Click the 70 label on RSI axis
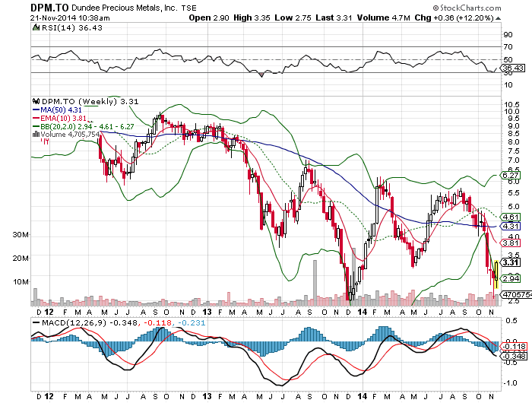This screenshot has width=532, height=403. pyautogui.click(x=508, y=47)
